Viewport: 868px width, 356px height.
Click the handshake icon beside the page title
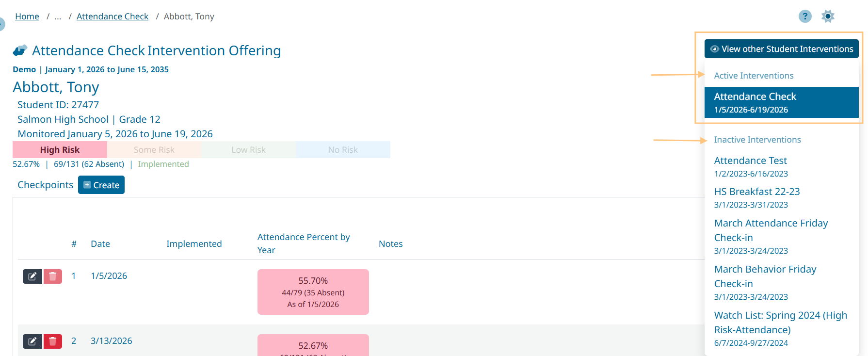20,50
